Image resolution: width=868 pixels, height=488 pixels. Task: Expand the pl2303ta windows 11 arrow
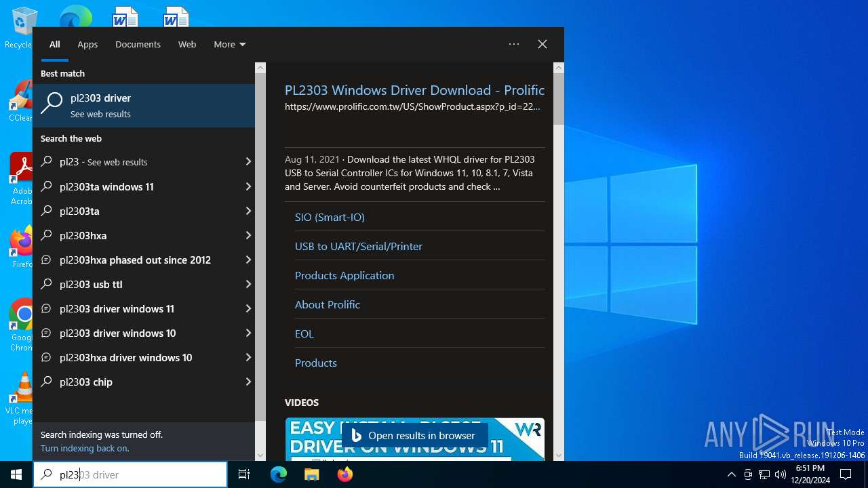[x=248, y=186]
